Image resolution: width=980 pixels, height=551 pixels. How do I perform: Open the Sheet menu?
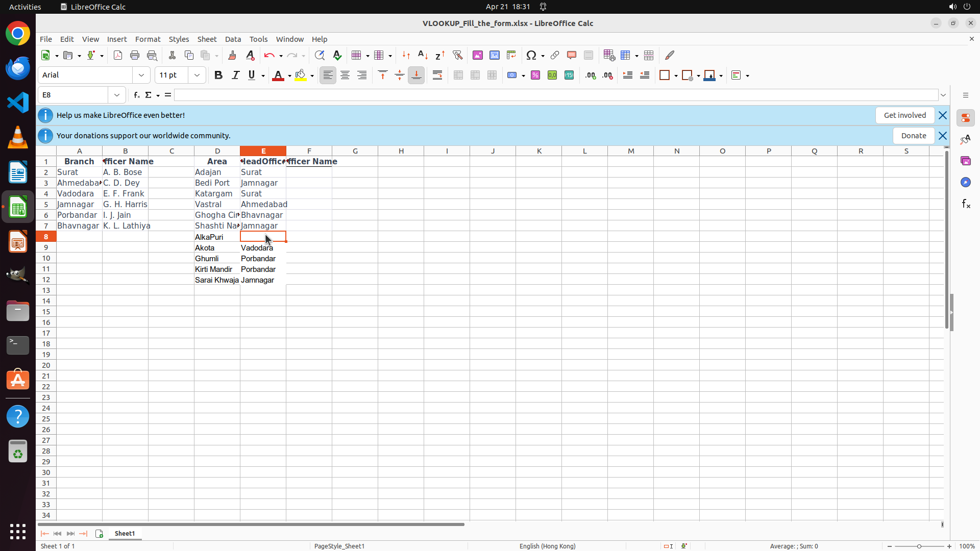coord(207,39)
